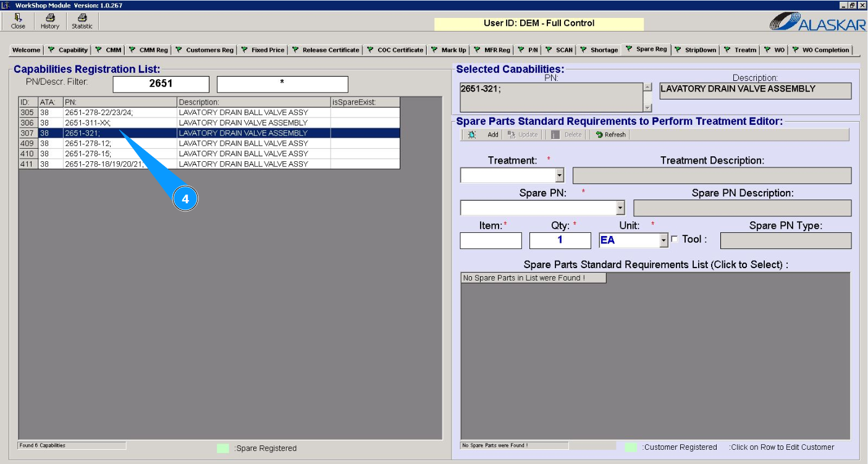Open the History printer icon
868x464 pixels.
pyautogui.click(x=50, y=22)
